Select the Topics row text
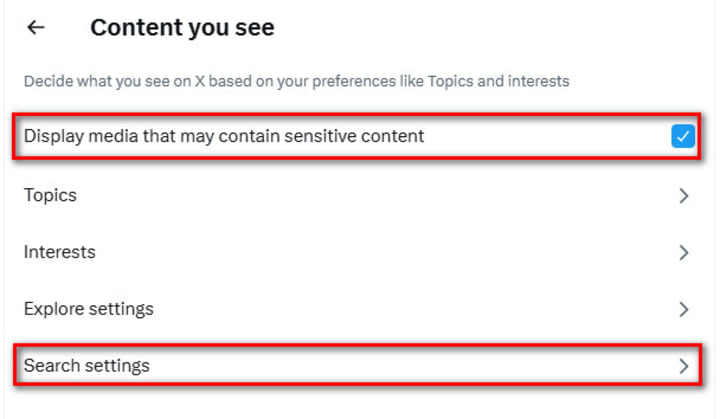The width and height of the screenshot is (720, 419). (50, 196)
